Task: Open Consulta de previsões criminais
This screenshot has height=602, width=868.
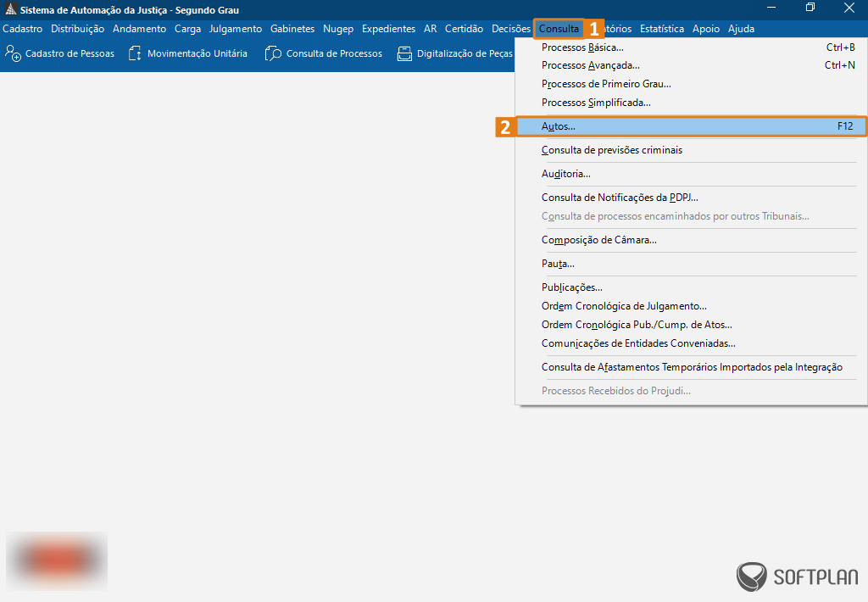Action: (x=692, y=150)
